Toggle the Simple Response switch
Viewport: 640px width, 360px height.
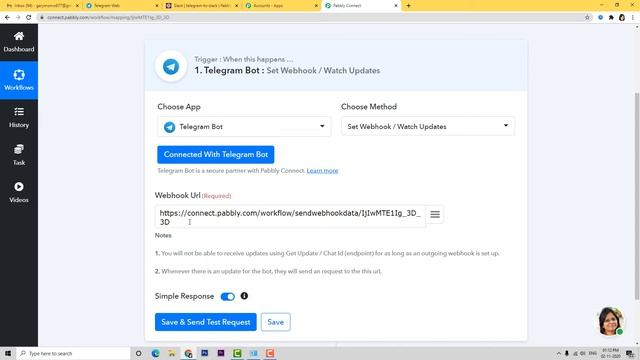[x=228, y=296]
